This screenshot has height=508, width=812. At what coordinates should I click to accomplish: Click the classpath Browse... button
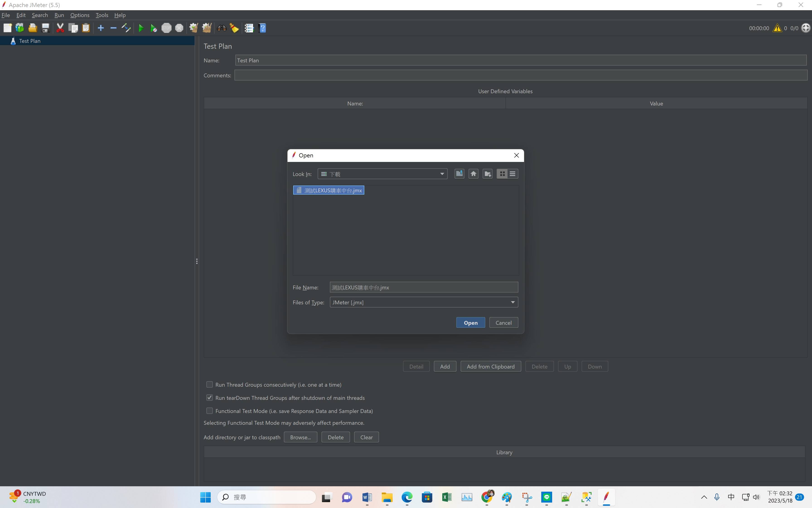pyautogui.click(x=300, y=437)
